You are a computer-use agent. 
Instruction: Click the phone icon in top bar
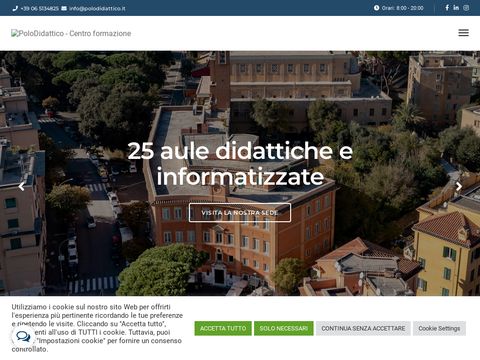tap(15, 8)
